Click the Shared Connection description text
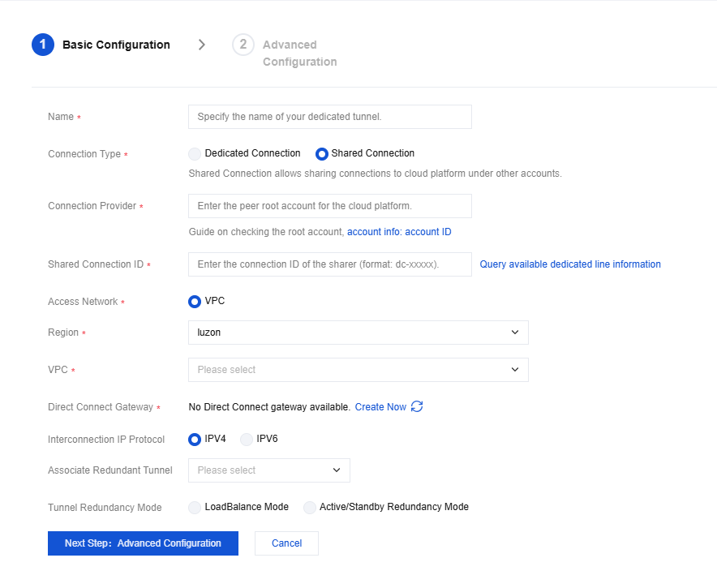Viewport: 717px width, 588px height. 375,174
